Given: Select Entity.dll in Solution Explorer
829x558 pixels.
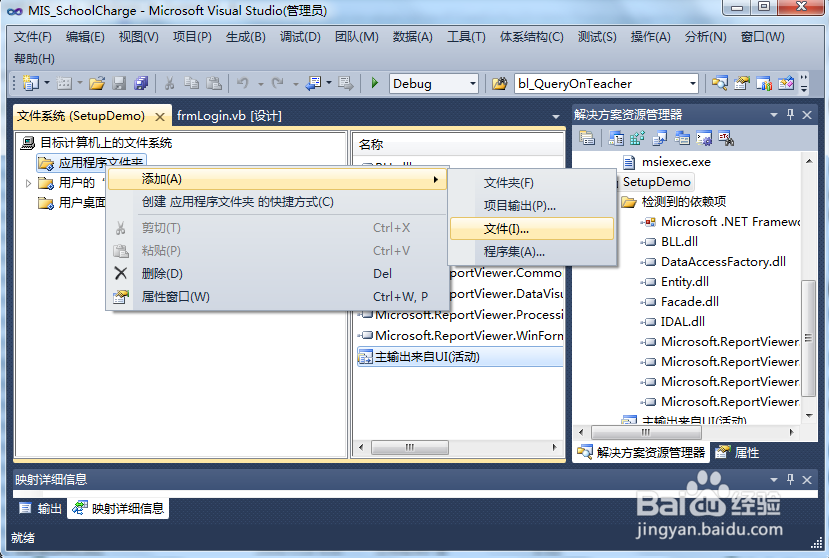Looking at the screenshot, I should [685, 282].
